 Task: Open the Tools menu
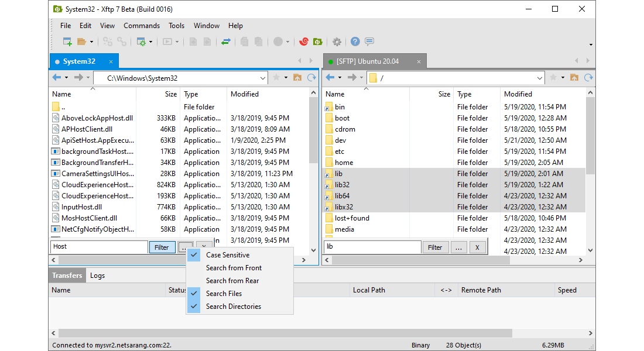(177, 26)
